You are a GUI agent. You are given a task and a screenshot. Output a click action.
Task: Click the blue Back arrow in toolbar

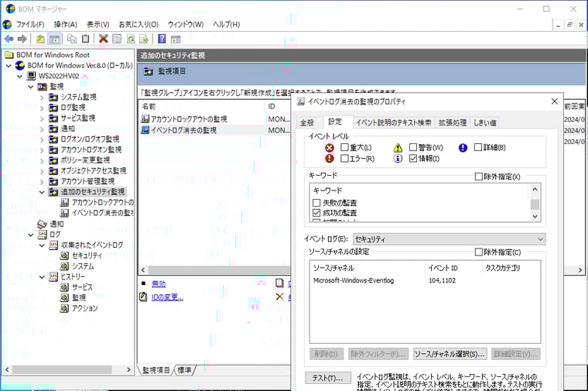(x=9, y=39)
